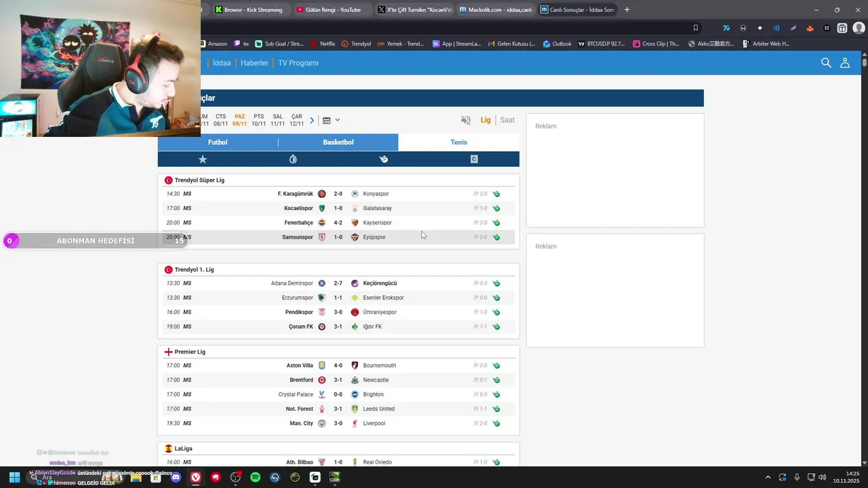Open the Haberler menu
Viewport: 868px width, 488px height.
click(254, 63)
